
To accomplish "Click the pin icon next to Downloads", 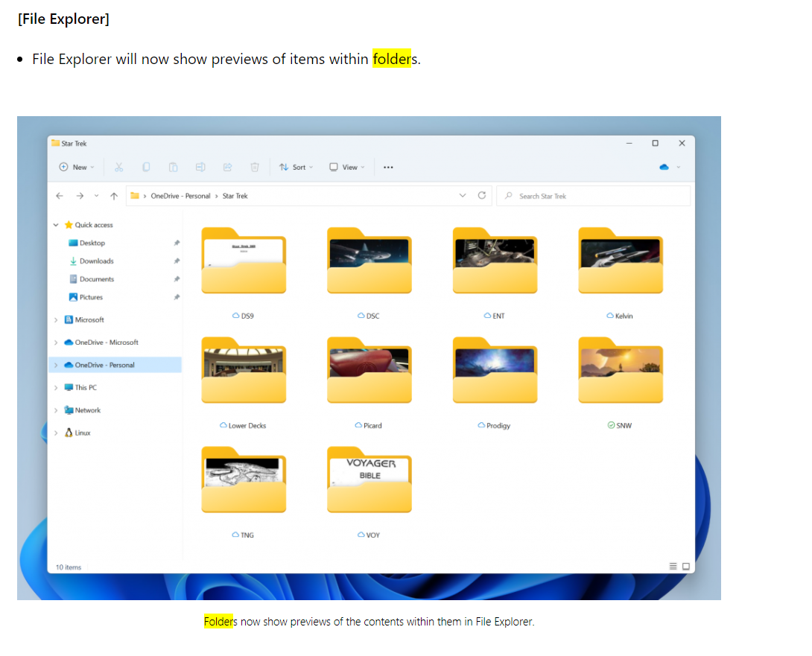I will tap(177, 261).
